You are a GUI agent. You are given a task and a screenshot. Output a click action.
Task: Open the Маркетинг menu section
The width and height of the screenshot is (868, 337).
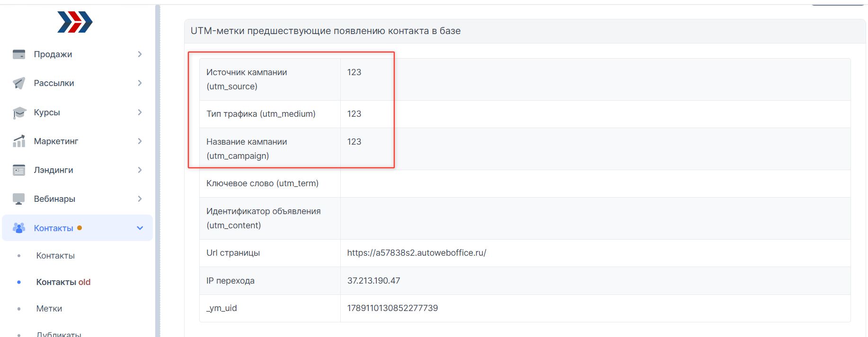56,141
